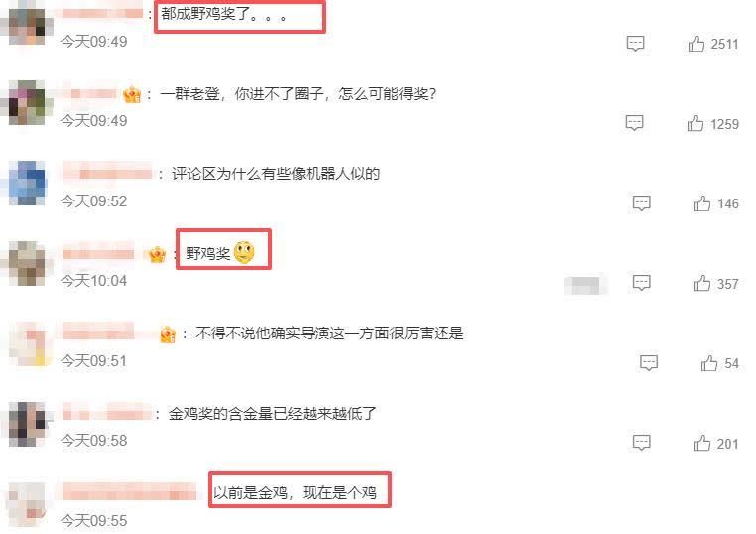Open replies for the 一群老登 comment

click(635, 123)
